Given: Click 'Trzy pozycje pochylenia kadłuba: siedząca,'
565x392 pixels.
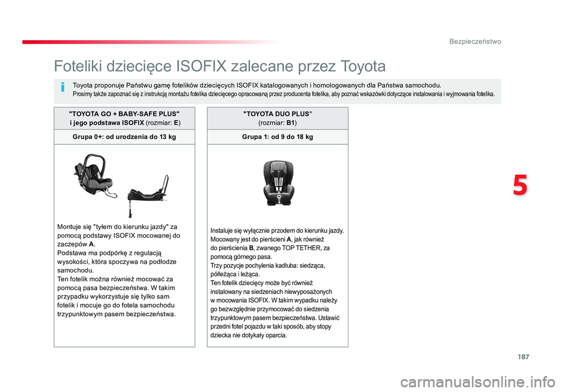Looking at the screenshot, I should pos(268,265).
